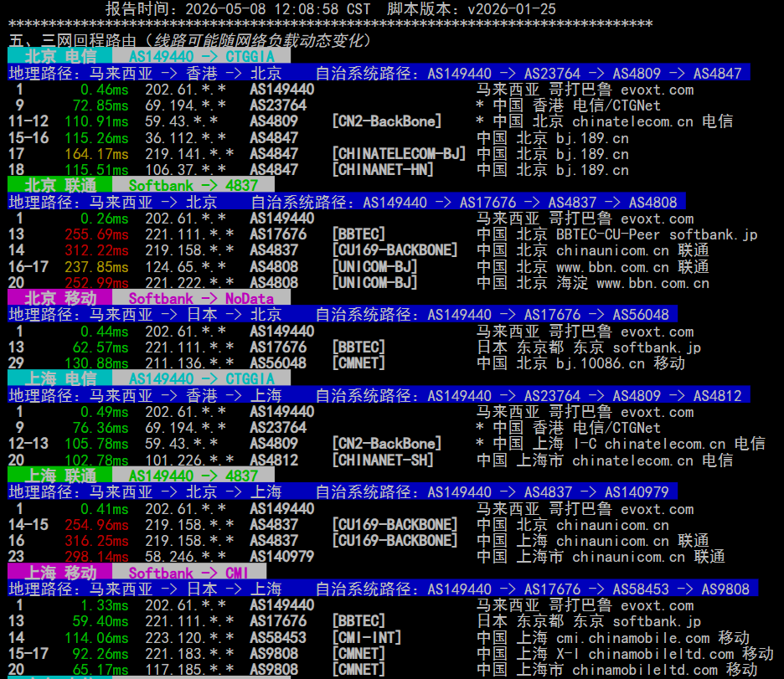The width and height of the screenshot is (784, 679).
Task: Click the AS149440 -> 4837 route label
Action: [x=193, y=476]
